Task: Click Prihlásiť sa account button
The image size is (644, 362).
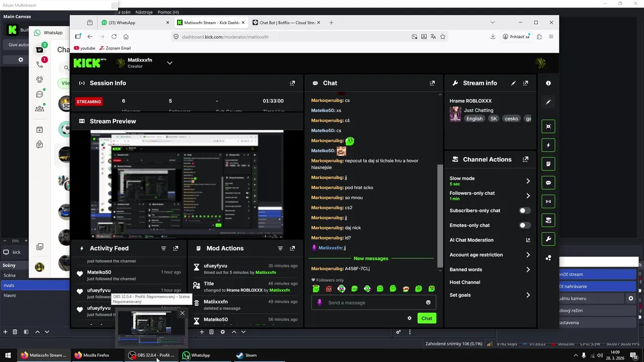Action: point(516,37)
